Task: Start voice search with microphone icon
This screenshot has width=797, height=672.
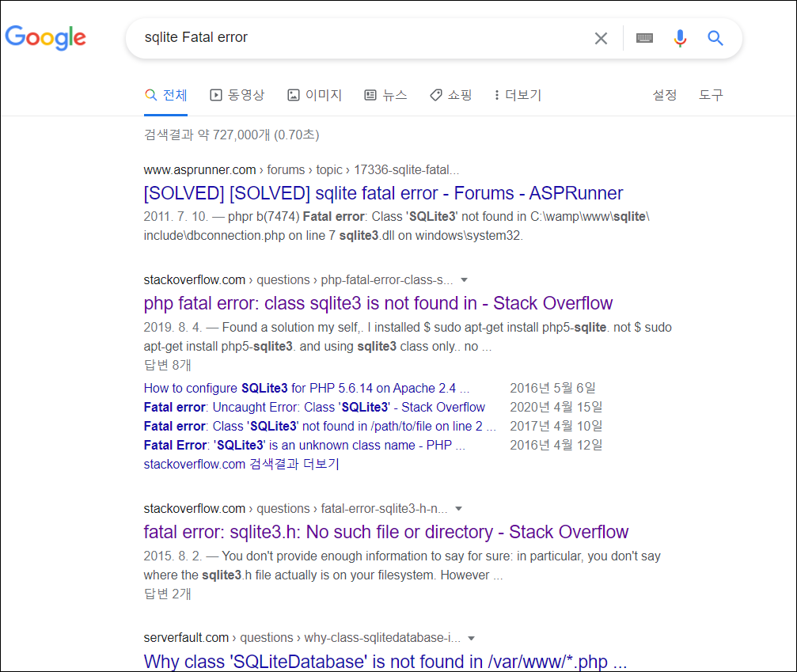Action: 680,38
